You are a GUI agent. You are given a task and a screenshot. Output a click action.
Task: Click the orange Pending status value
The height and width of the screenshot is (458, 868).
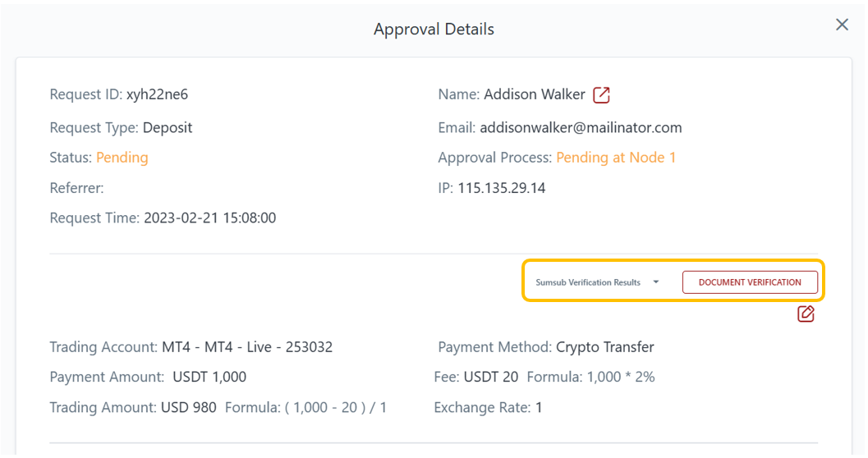click(x=122, y=158)
